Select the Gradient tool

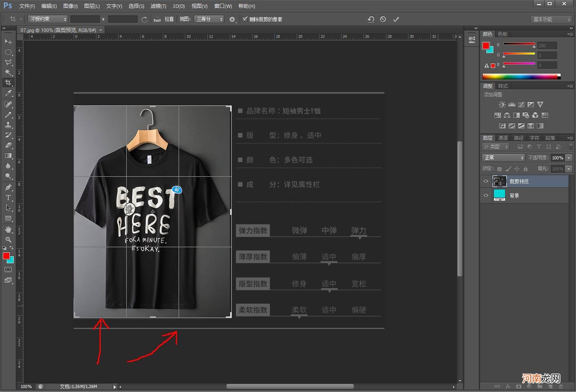(8, 156)
